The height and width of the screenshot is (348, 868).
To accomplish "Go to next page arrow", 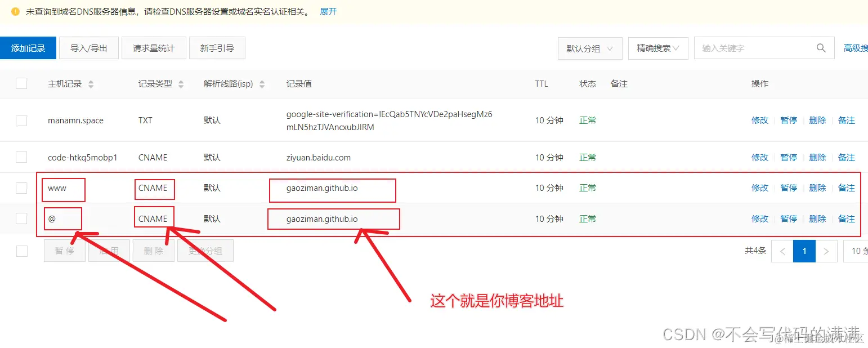I will 826,251.
